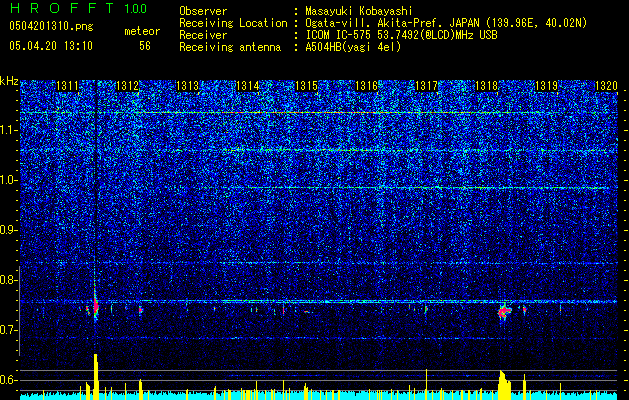Click the 1315 time marker

pyautogui.click(x=307, y=86)
